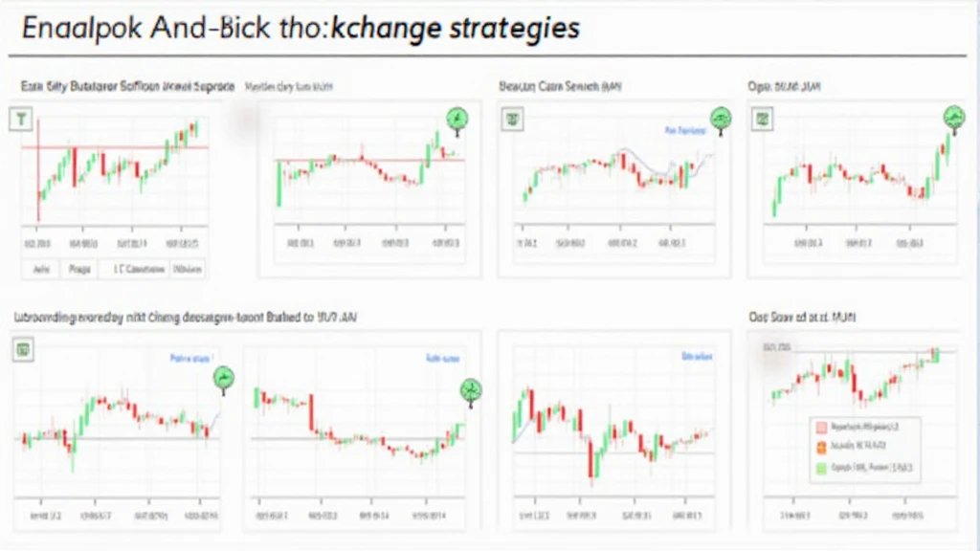Click the blue link in the second bottom chart

442,358
